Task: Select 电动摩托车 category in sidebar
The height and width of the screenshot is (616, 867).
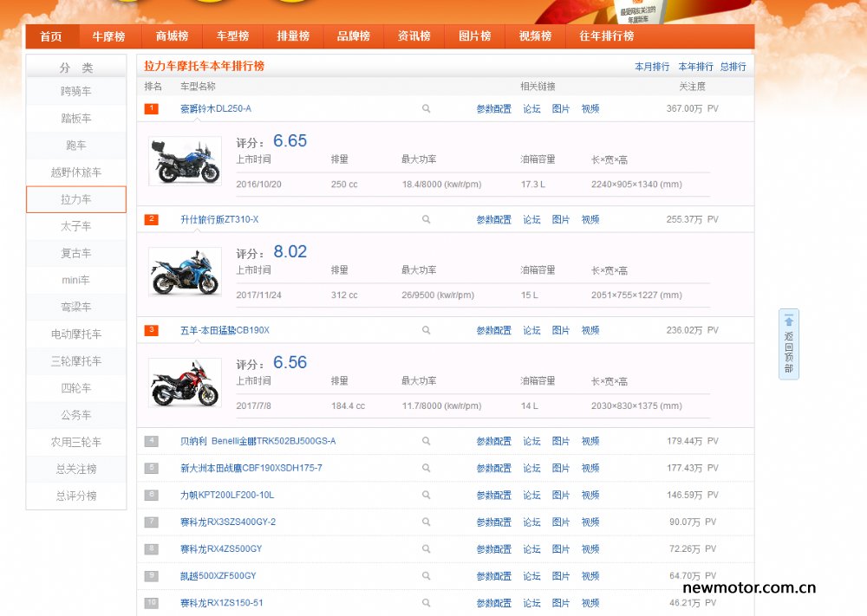Action: coord(76,334)
